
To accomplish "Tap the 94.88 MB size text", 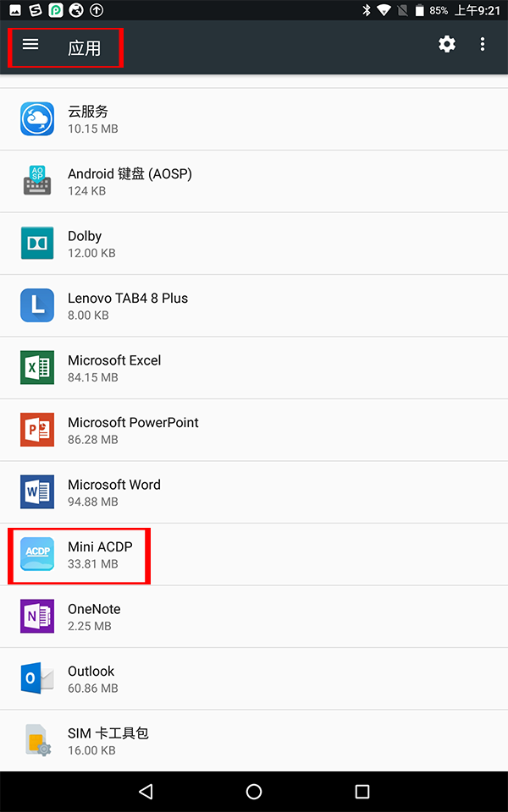I will point(93,502).
